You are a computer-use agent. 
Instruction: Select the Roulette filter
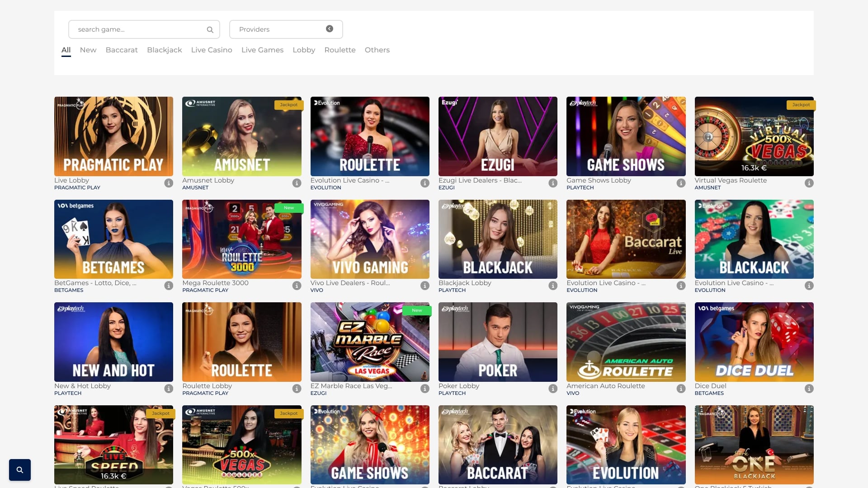tap(340, 50)
